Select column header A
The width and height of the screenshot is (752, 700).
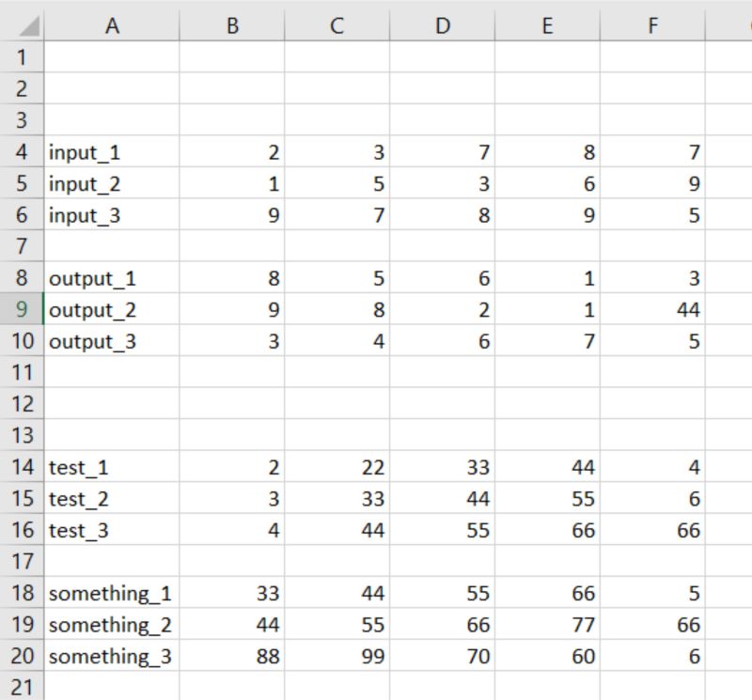click(113, 25)
